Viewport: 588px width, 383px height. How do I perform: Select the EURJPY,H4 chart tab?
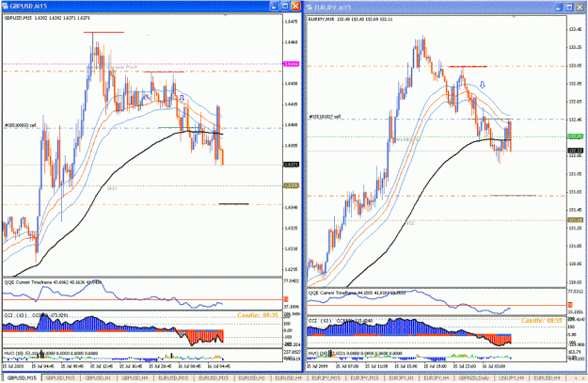click(437, 378)
